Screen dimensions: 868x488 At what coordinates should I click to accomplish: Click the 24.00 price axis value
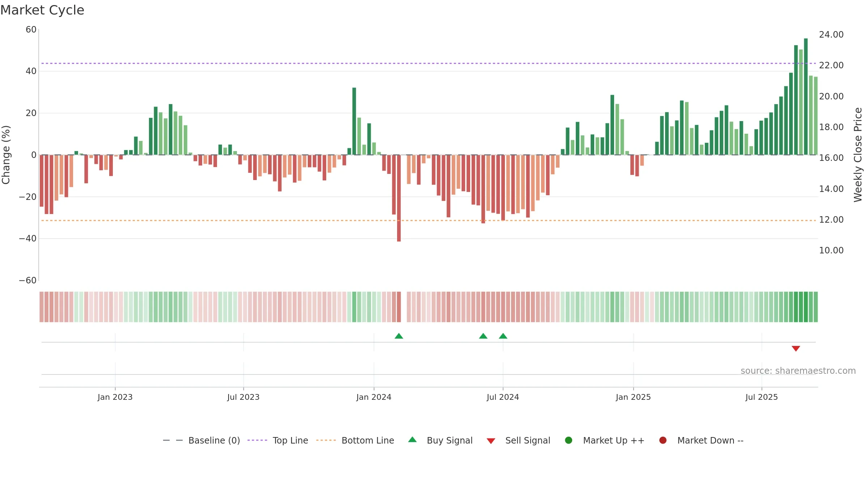coord(831,35)
